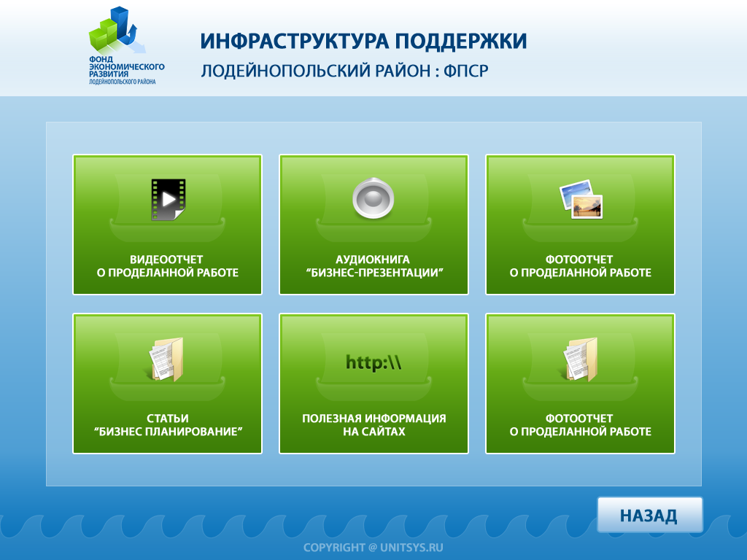
Task: Open the photo stack icon on Фотоотчет tile
Action: [580, 199]
